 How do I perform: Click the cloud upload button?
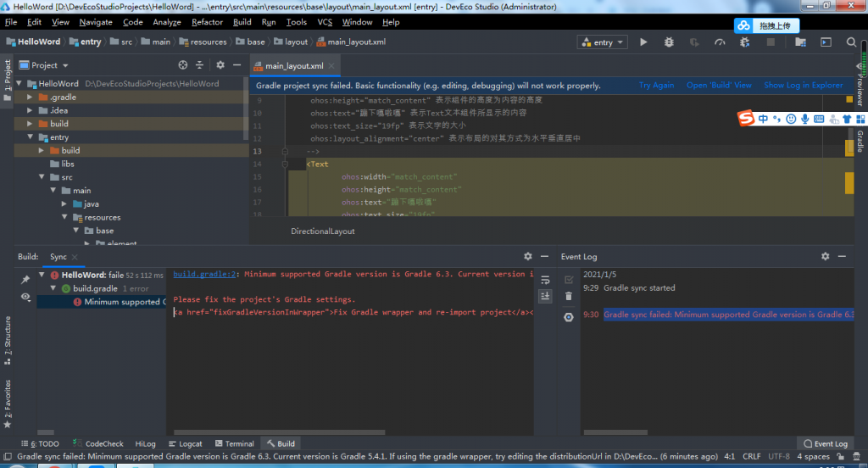tap(766, 25)
